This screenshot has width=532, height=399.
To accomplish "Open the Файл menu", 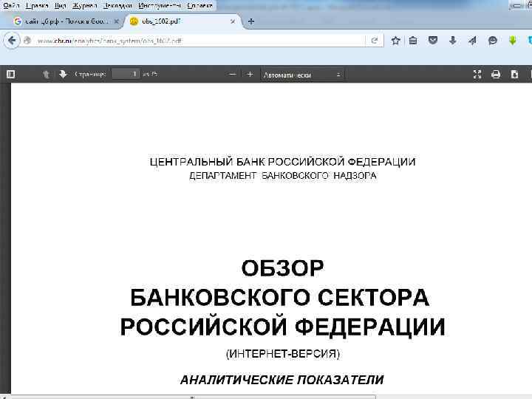I will point(11,5).
